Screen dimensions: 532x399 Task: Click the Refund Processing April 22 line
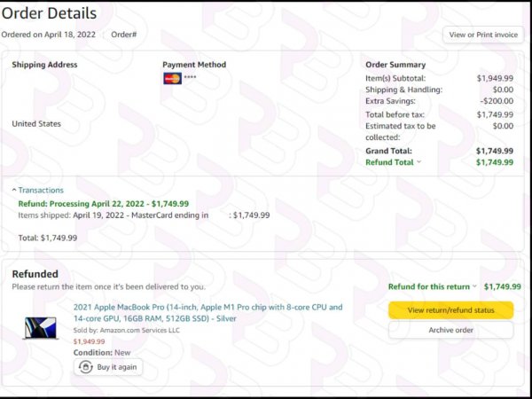coord(104,204)
